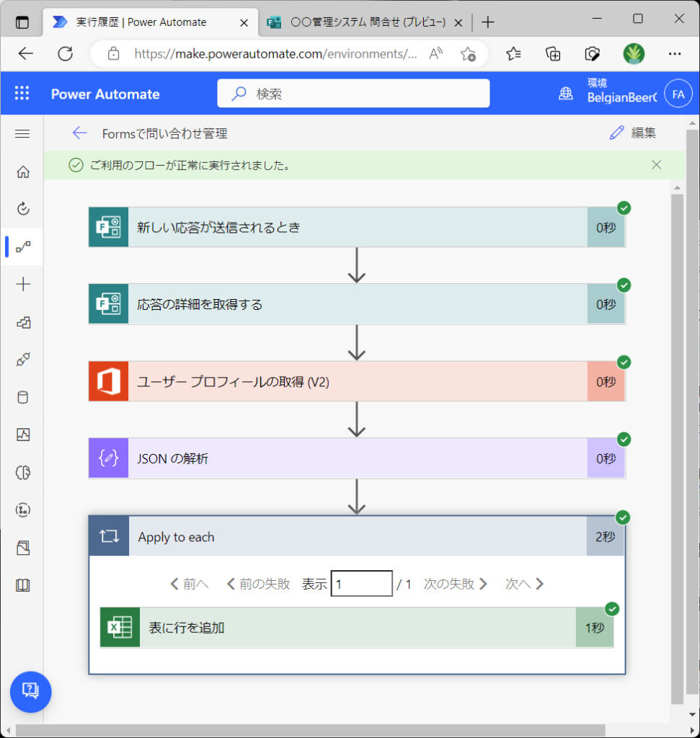Viewport: 700px width, 738px height.
Task: Expand the JSON の解析 action
Action: click(357, 458)
